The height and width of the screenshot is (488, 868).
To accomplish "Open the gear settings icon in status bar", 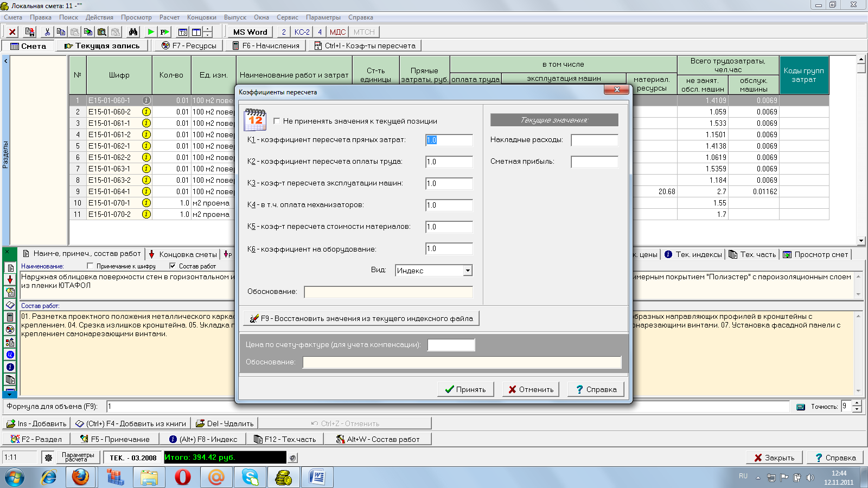I will click(x=48, y=458).
